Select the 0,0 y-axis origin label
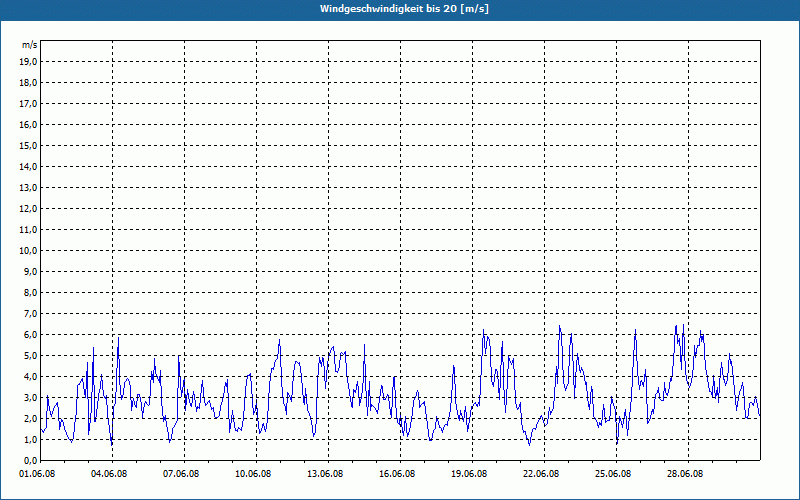Image resolution: width=800 pixels, height=500 pixels. 29,460
